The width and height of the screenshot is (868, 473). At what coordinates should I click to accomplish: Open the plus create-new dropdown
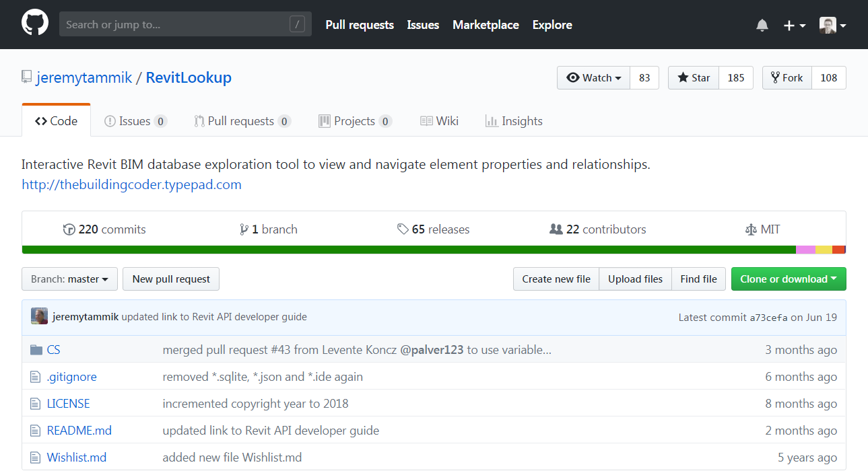click(x=795, y=25)
